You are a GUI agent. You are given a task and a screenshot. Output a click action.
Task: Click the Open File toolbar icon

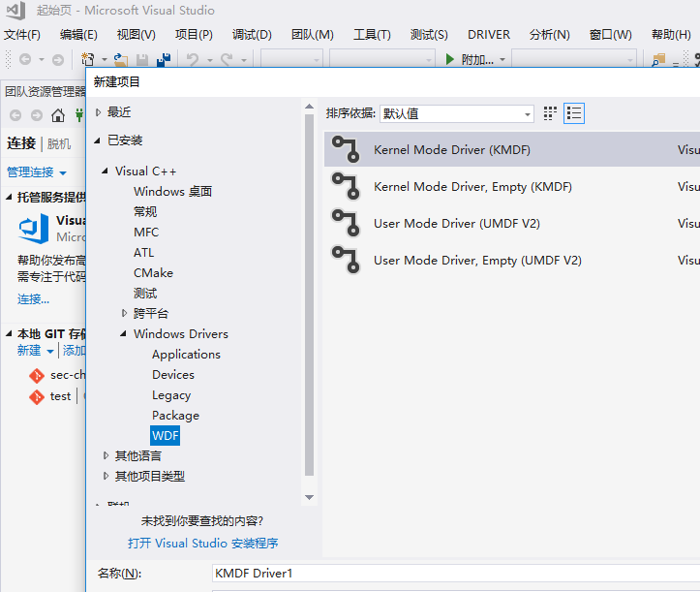tap(121, 59)
